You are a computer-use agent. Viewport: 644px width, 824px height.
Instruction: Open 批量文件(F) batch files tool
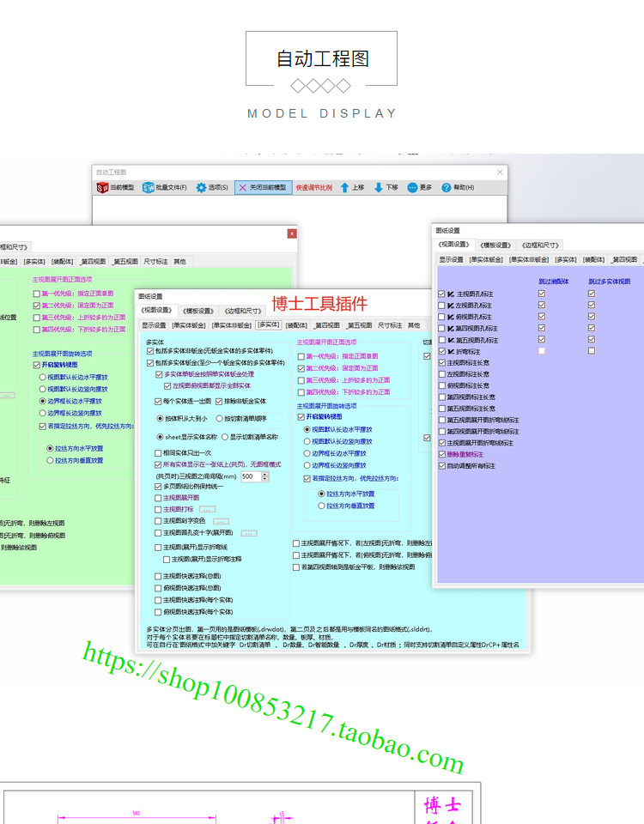165,188
